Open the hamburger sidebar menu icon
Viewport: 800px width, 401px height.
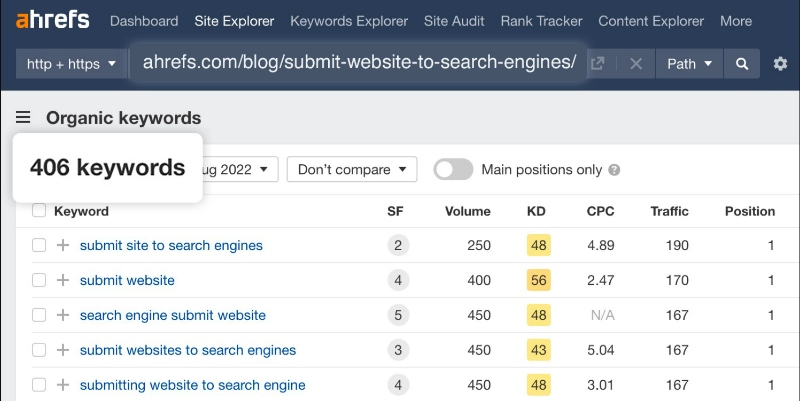(23, 118)
